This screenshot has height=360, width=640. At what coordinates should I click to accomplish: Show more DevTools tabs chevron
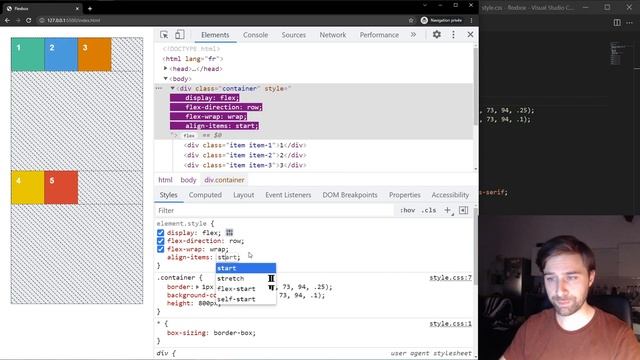pos(413,35)
